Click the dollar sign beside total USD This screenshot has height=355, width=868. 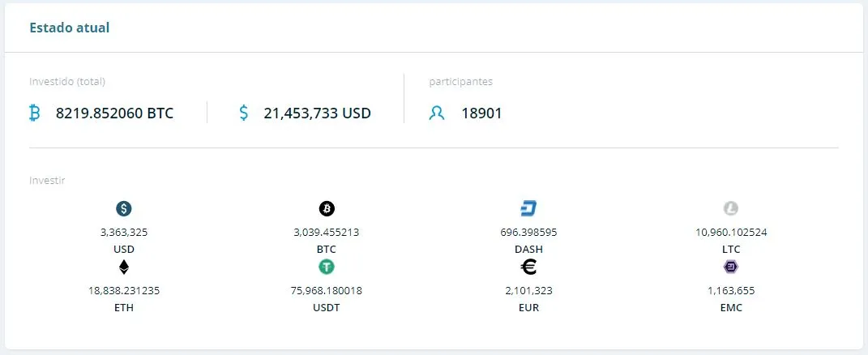(244, 113)
